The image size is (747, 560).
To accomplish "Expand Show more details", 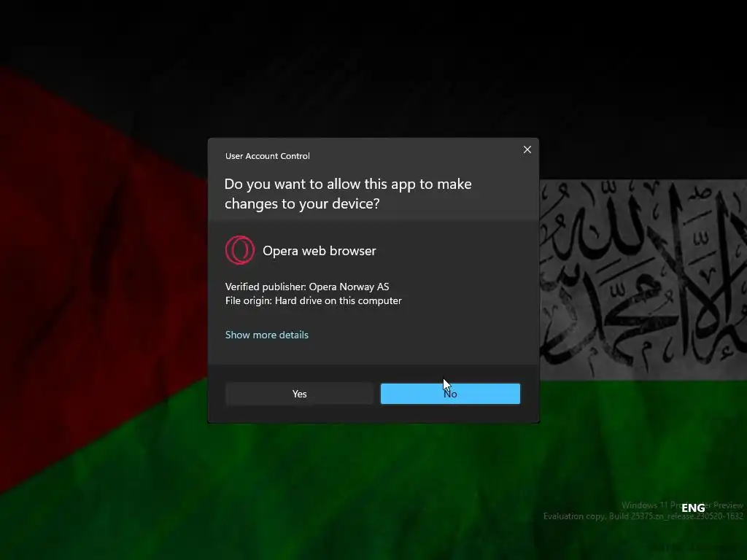I will tap(267, 335).
